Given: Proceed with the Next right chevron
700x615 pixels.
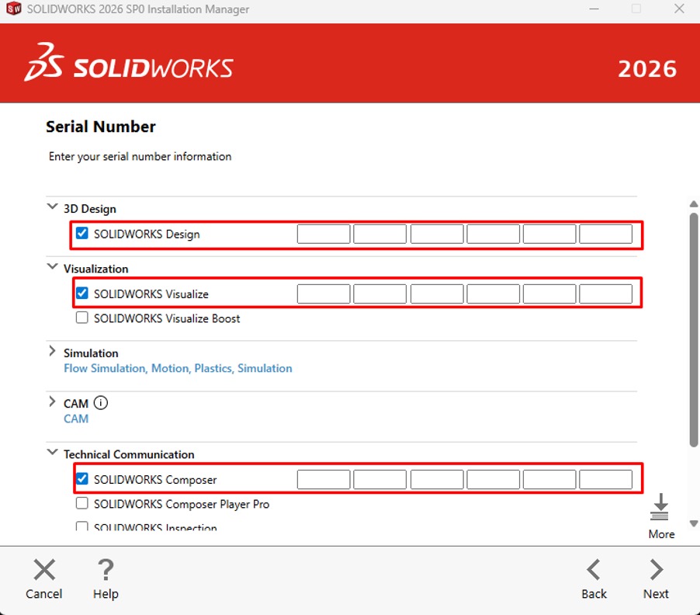Looking at the screenshot, I should [657, 569].
